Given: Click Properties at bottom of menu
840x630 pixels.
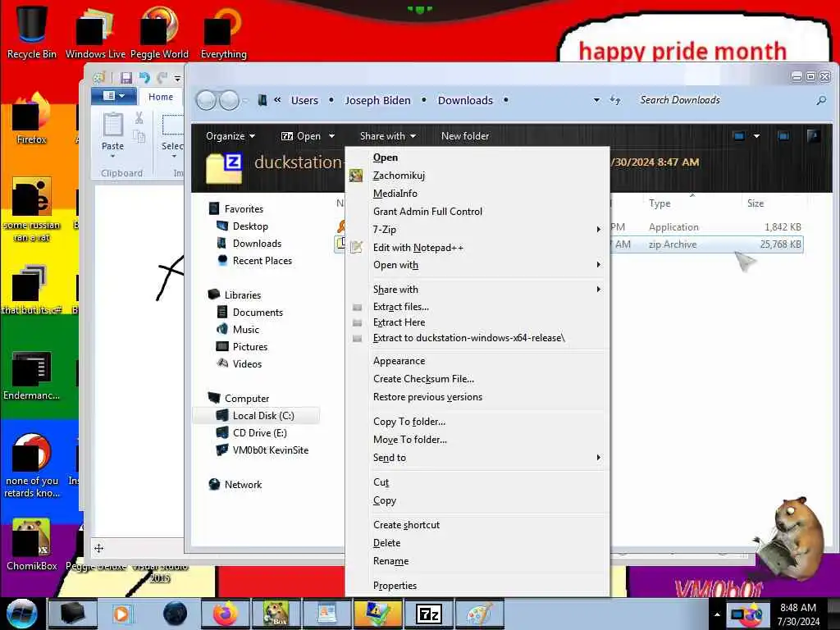Looking at the screenshot, I should click(x=395, y=586).
